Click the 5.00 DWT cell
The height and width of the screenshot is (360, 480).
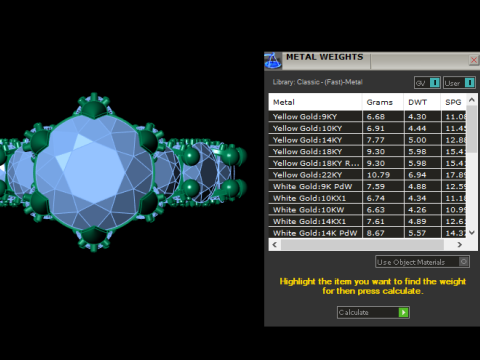pos(422,140)
